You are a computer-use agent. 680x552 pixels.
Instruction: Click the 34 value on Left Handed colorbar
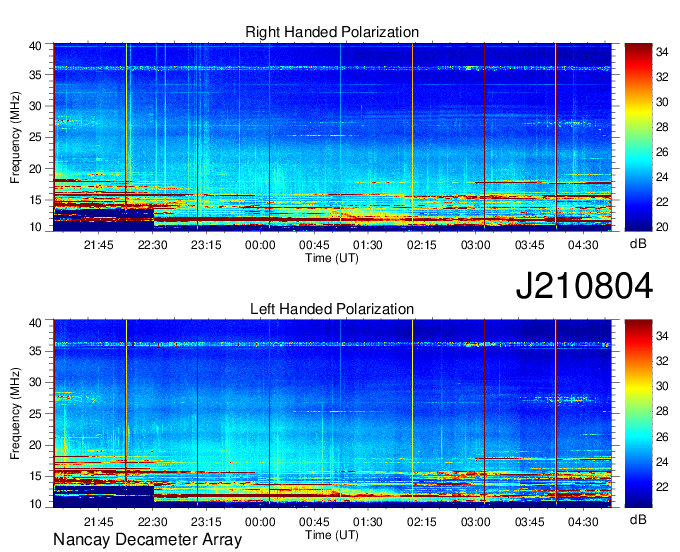pos(662,336)
